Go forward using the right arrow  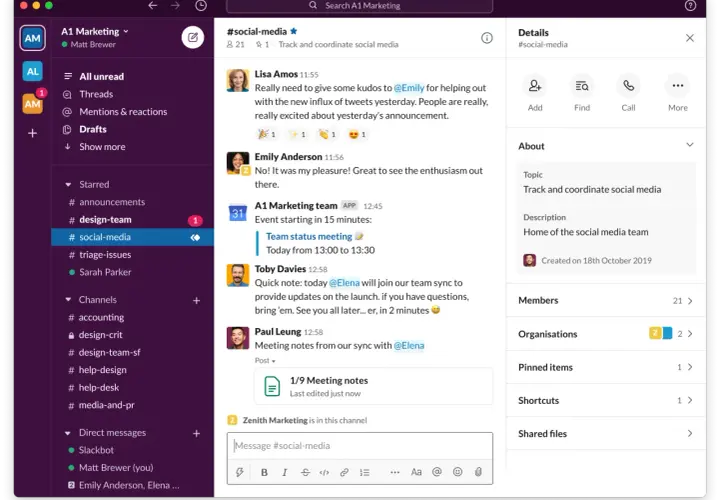click(x=175, y=6)
